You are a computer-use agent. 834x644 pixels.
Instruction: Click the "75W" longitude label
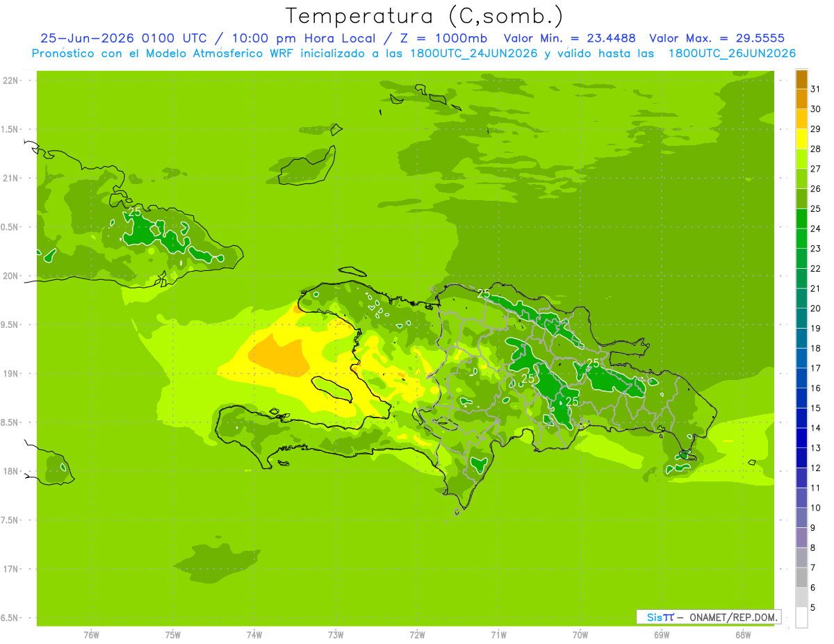[173, 635]
